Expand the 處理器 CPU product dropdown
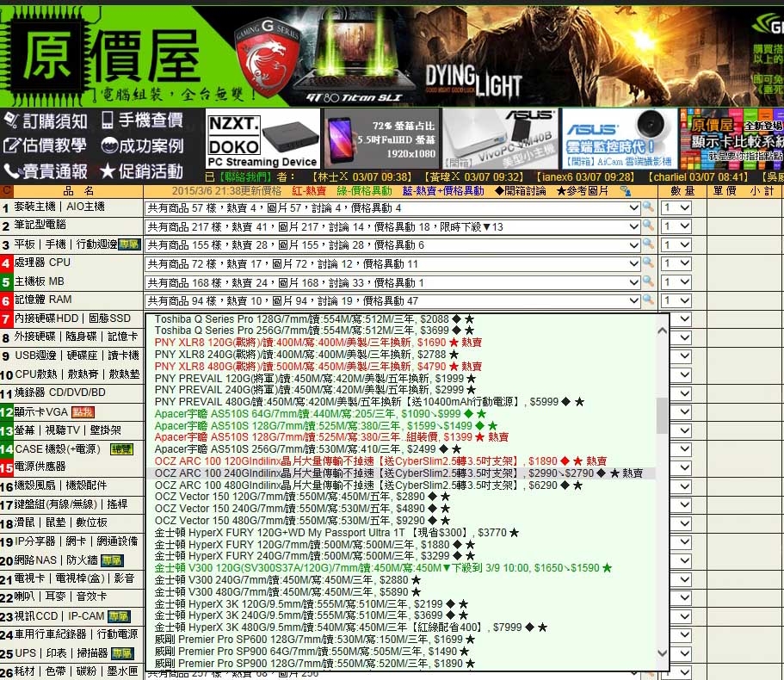The width and height of the screenshot is (784, 680). pos(392,263)
